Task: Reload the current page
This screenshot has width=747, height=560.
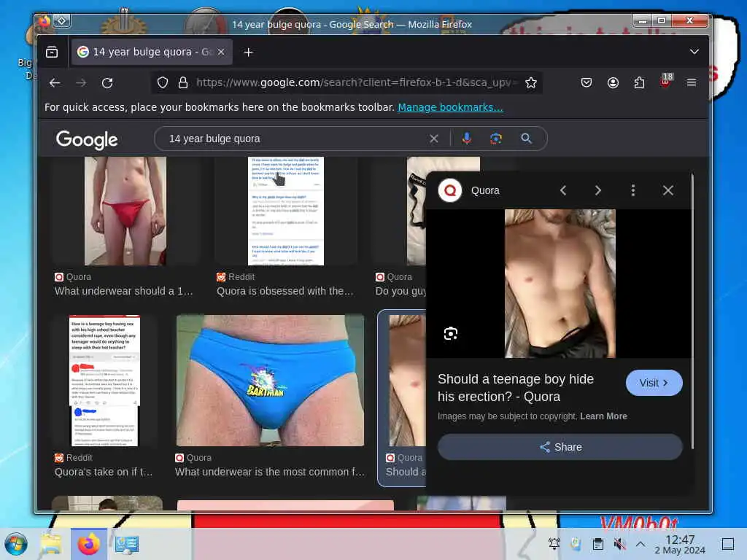Action: (x=107, y=83)
